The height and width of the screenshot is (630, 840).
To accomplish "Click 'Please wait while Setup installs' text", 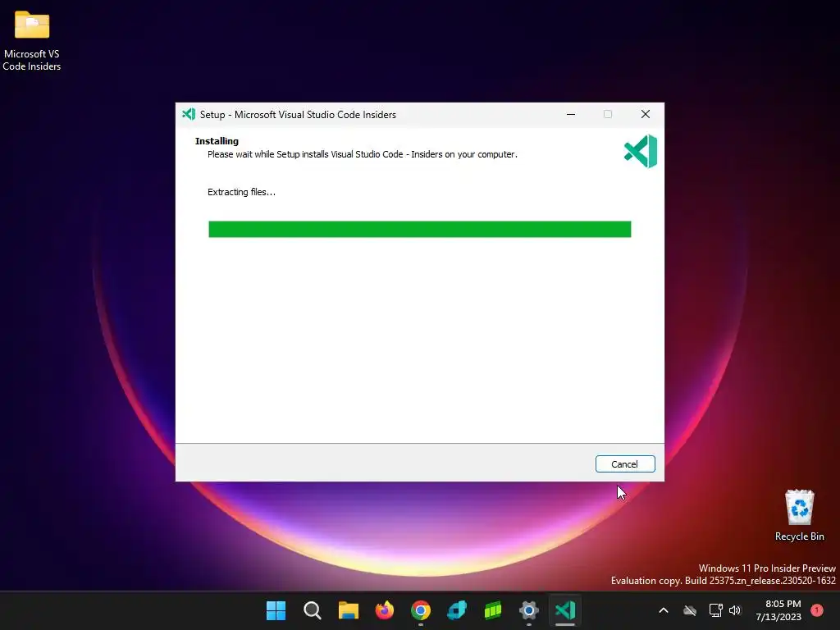I will pyautogui.click(x=362, y=154).
